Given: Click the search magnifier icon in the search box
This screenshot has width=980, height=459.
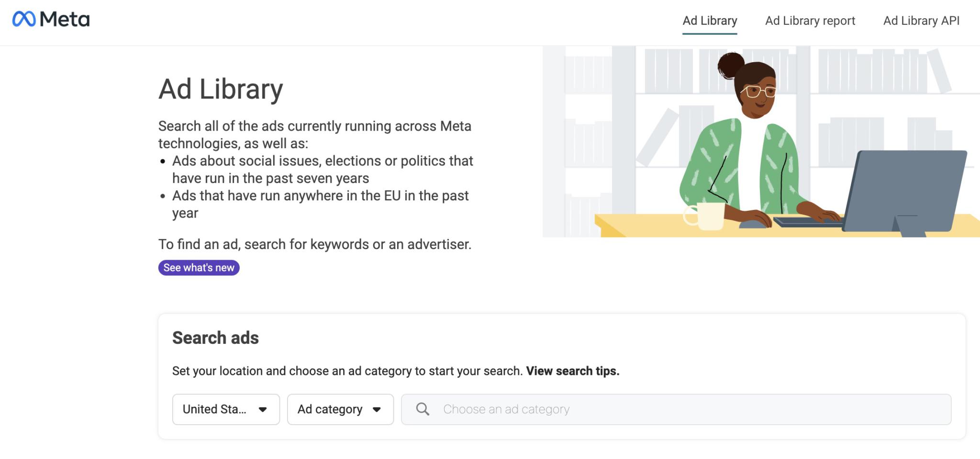Looking at the screenshot, I should (423, 409).
